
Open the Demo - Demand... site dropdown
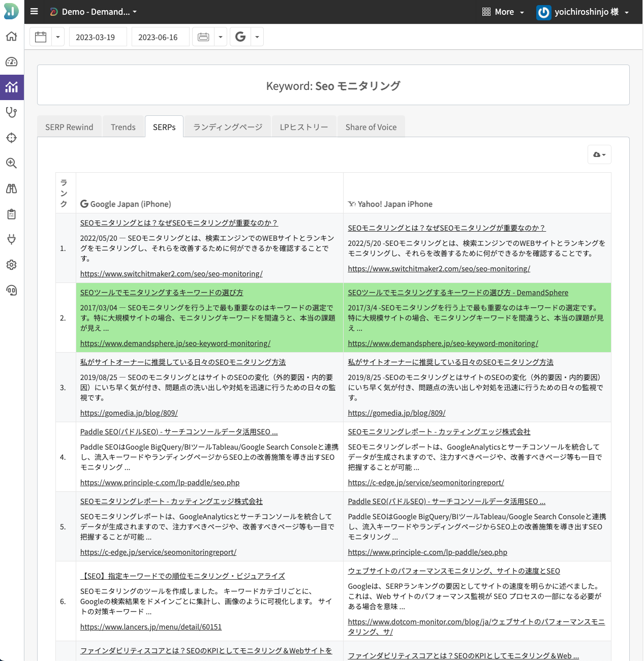[94, 12]
